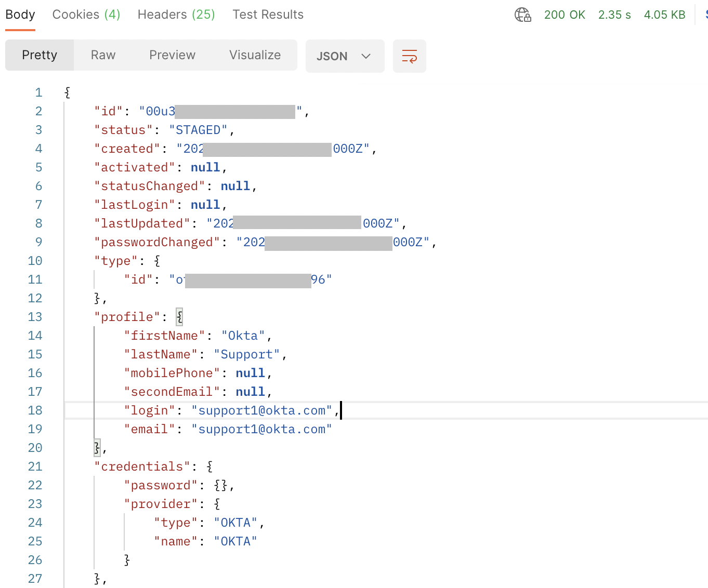Click the network globe lock icon
Screen dimensions: 708x588
point(523,15)
